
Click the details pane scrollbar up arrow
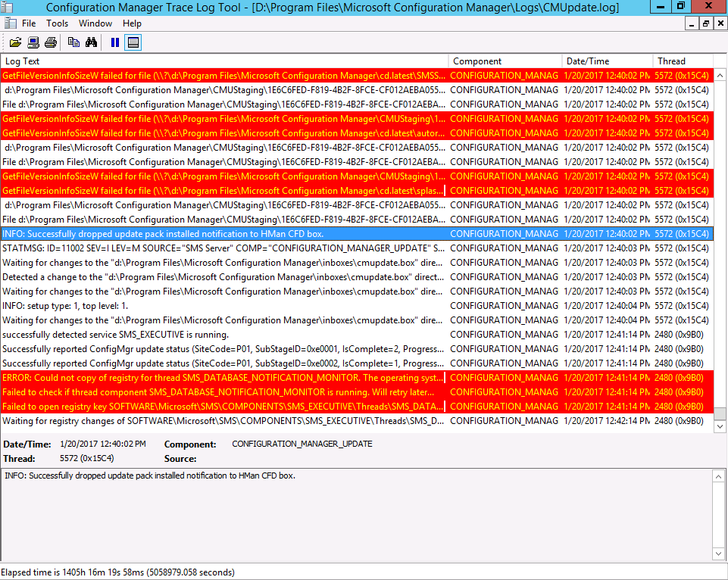(718, 476)
